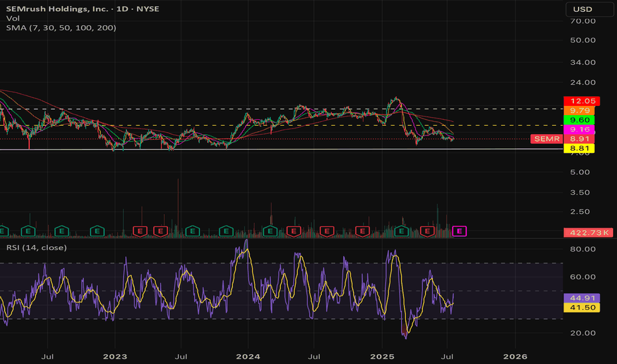Click the 2024 time axis label

coord(248,357)
